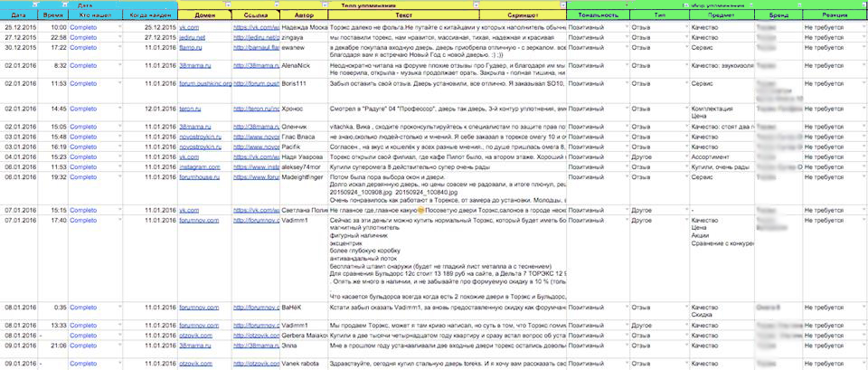The height and width of the screenshot is (370, 868).
Task: Open the filter button above the Скриншот column
Action: [x=563, y=5]
